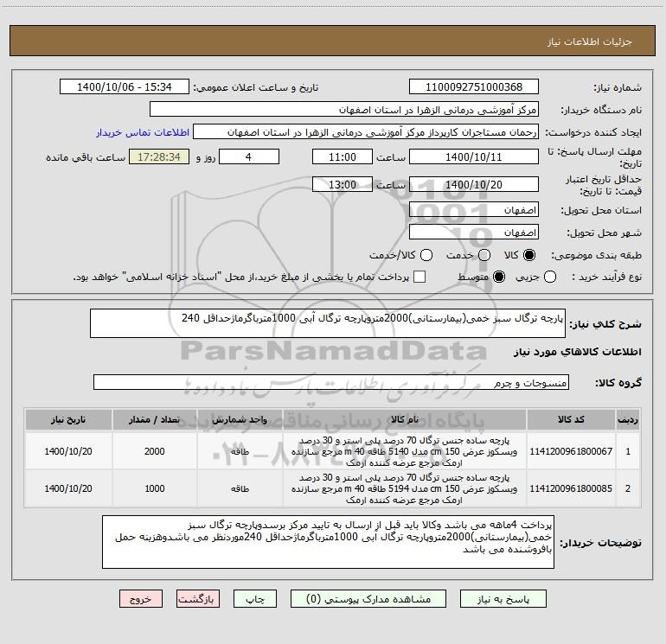This screenshot has width=666, height=644.
Task: Click the goods group field منسوجات و چرم
Action: click(331, 382)
